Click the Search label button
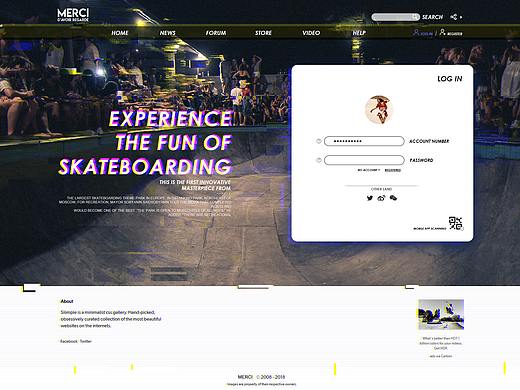Viewport: 520px width, 390px height. click(432, 17)
